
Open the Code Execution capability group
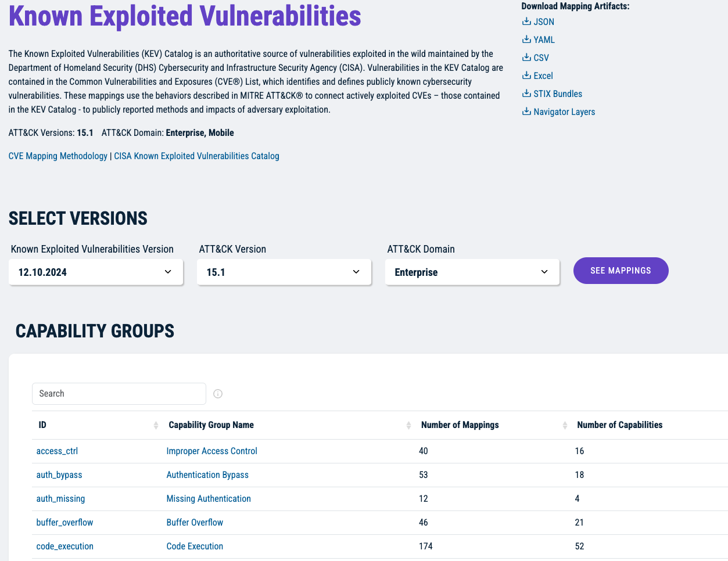tap(195, 546)
